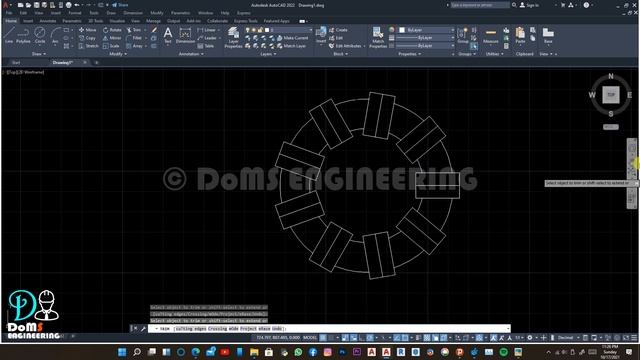Viewport: 640px width, 360px height.
Task: Switch to the Annotate ribbon tab
Action: [48, 20]
